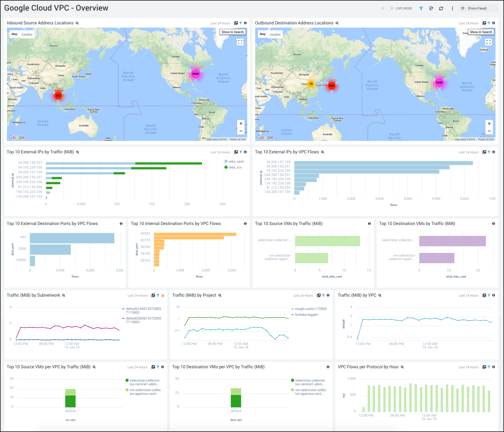Zoom in on the inbound locations map

pos(241,124)
